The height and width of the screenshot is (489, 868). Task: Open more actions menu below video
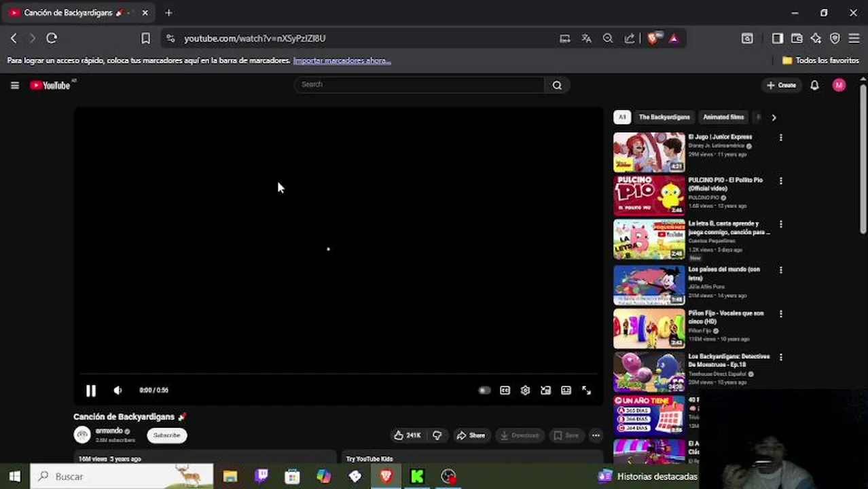point(596,435)
